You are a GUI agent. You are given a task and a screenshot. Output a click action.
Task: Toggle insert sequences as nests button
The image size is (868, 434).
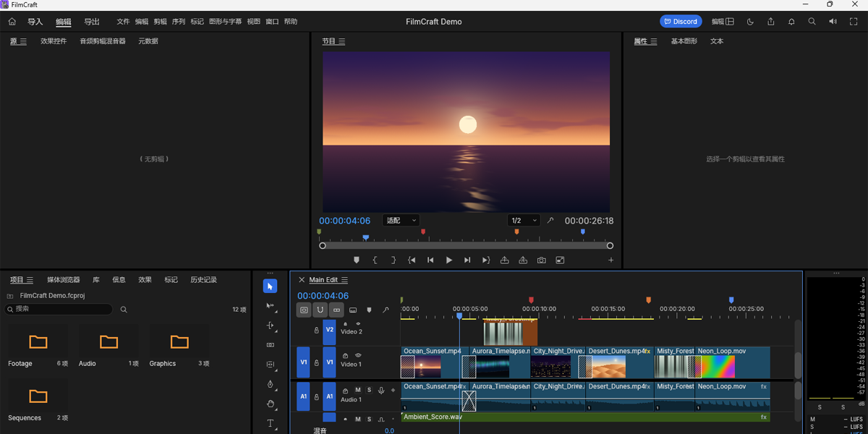tap(304, 310)
